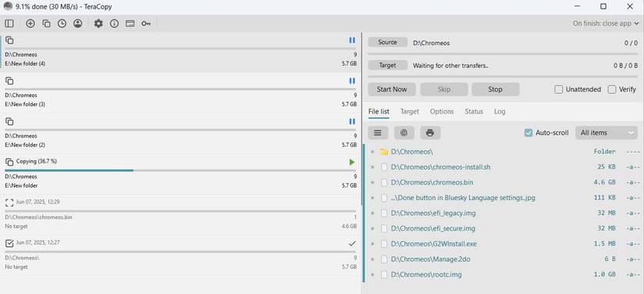Enable the Verify checkbox
The image size is (644, 294).
point(612,89)
